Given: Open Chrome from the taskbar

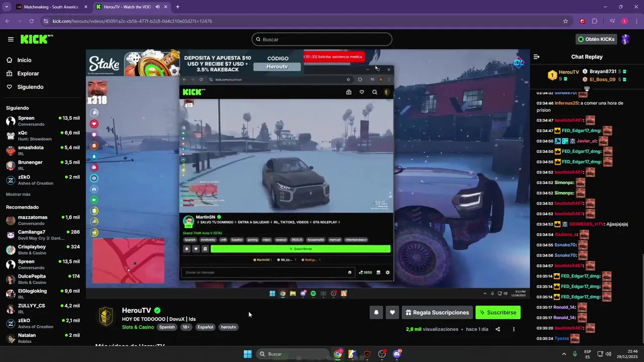Looking at the screenshot, I should point(338,354).
